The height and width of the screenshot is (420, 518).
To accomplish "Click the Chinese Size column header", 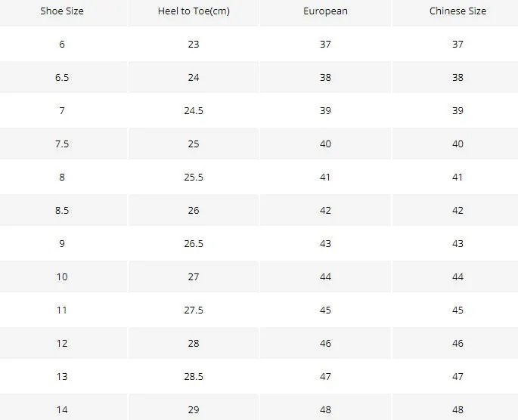I will (458, 11).
